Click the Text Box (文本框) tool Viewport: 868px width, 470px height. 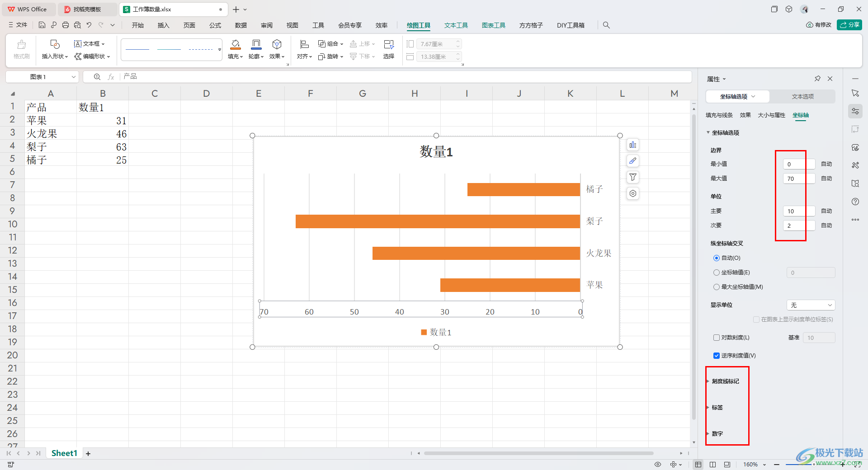[89, 44]
